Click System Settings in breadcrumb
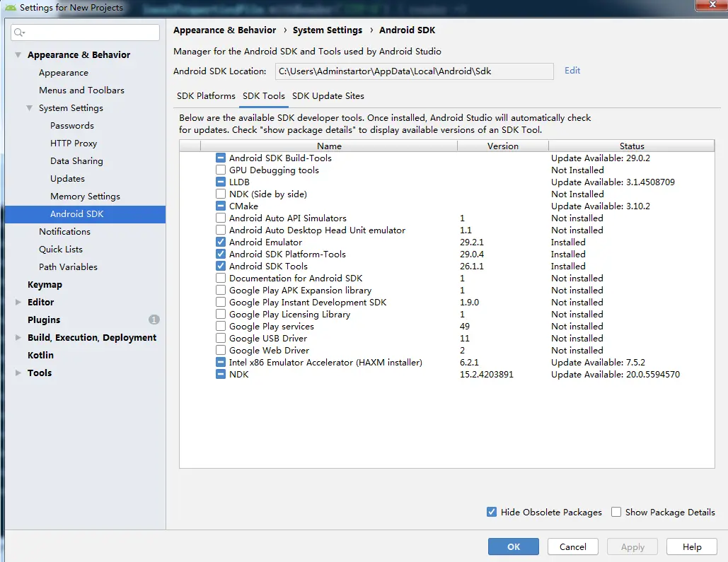Screen dimensions: 728x562 tap(328, 30)
